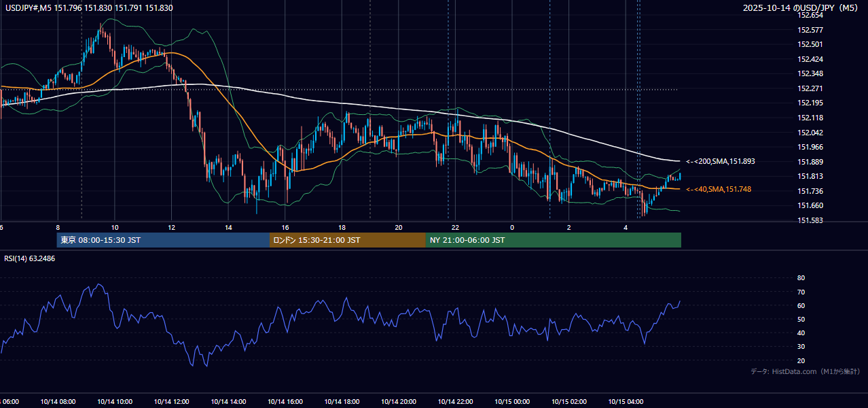Select the 200 SMA label reading 151.893
Screen dimensions: 868x408
(x=720, y=162)
